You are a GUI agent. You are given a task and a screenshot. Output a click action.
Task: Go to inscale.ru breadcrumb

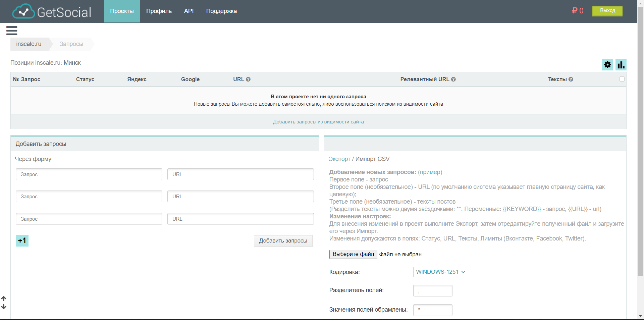[29, 44]
